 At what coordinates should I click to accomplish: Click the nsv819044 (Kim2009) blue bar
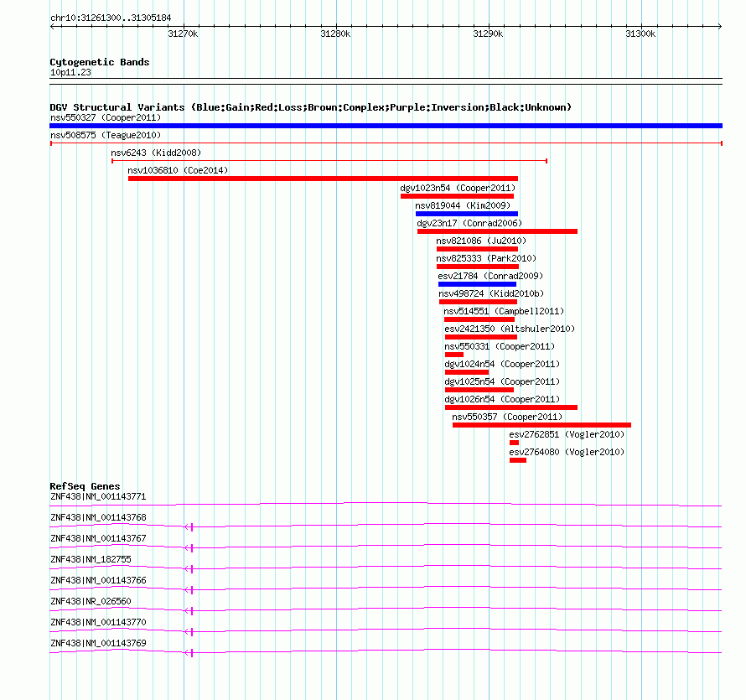coord(467,214)
